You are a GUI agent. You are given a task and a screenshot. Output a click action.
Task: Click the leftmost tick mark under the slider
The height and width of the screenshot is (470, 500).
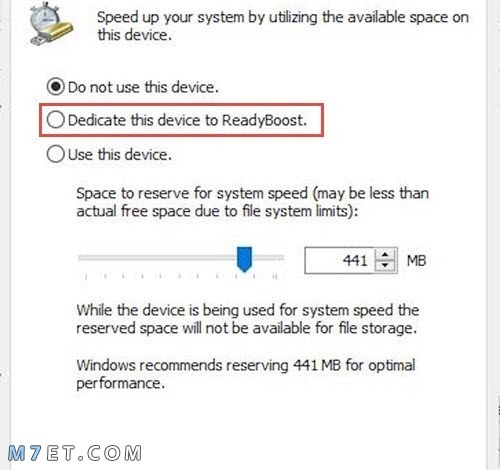point(86,276)
